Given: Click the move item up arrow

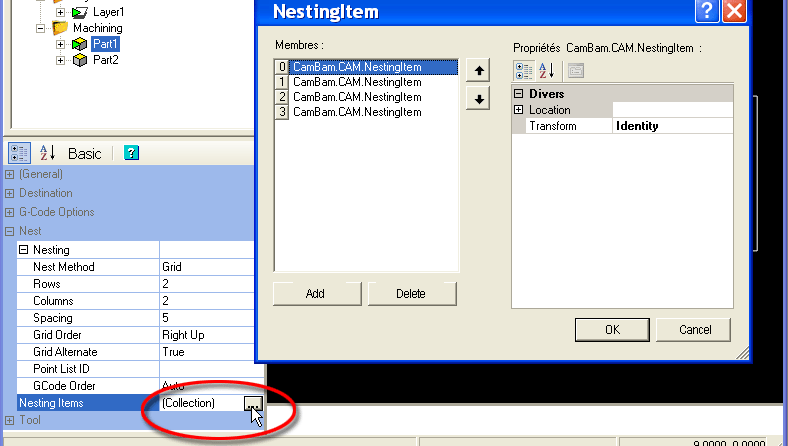Looking at the screenshot, I should (480, 70).
